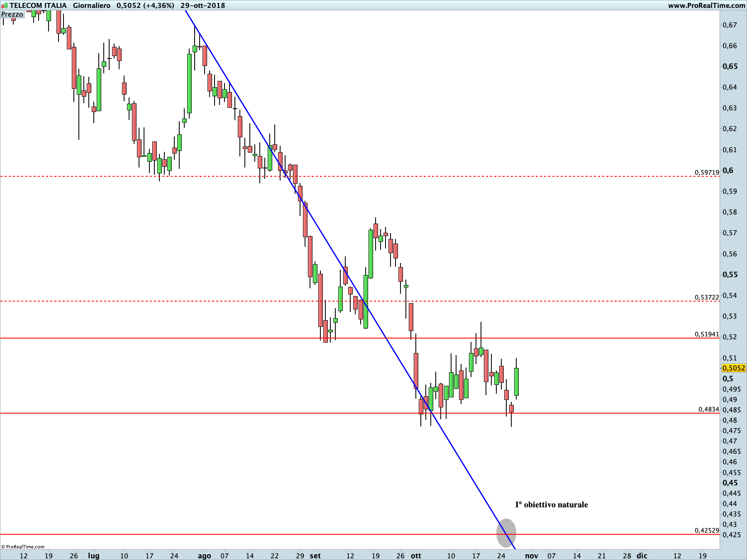Click the ott month label on time axis
The height and width of the screenshot is (560, 747).
(x=416, y=556)
